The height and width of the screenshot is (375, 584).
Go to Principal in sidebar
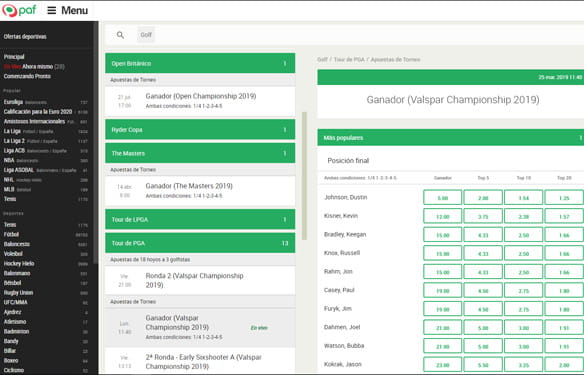(x=14, y=57)
